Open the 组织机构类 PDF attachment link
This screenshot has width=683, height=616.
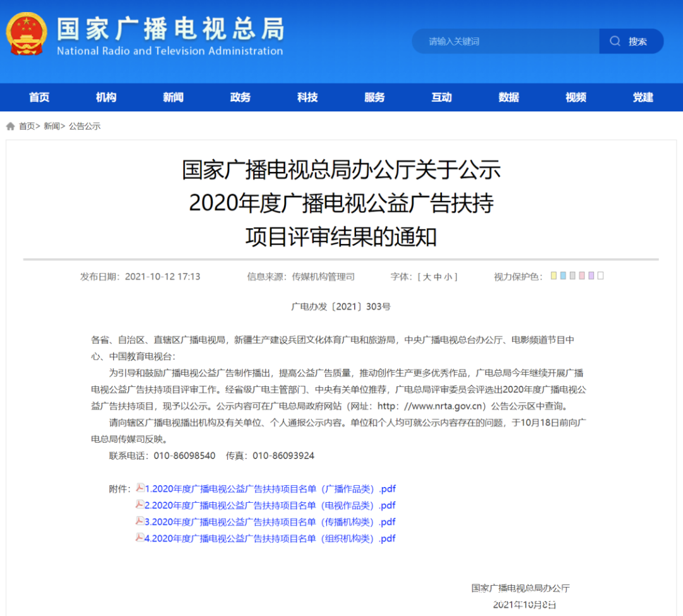270,538
